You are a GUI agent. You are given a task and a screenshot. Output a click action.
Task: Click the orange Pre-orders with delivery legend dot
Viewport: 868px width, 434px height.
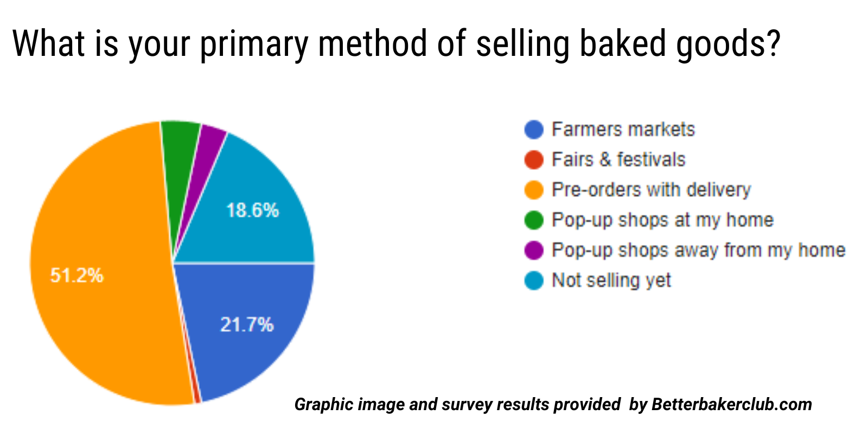click(x=534, y=190)
